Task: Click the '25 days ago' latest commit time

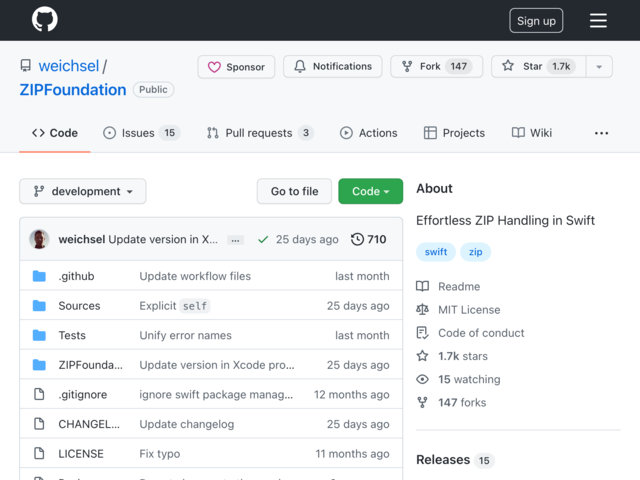Action: 307,239
